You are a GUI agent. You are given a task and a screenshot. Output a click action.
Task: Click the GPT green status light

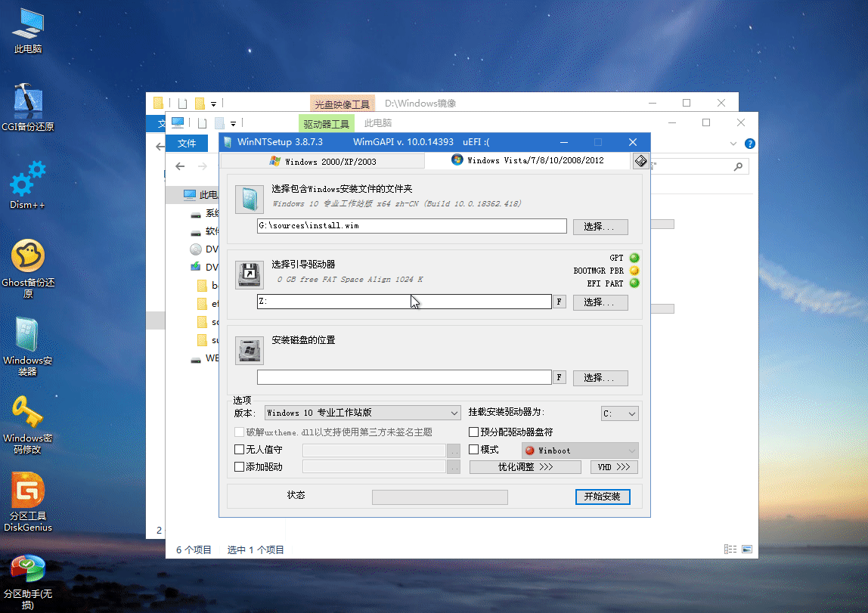(x=634, y=258)
